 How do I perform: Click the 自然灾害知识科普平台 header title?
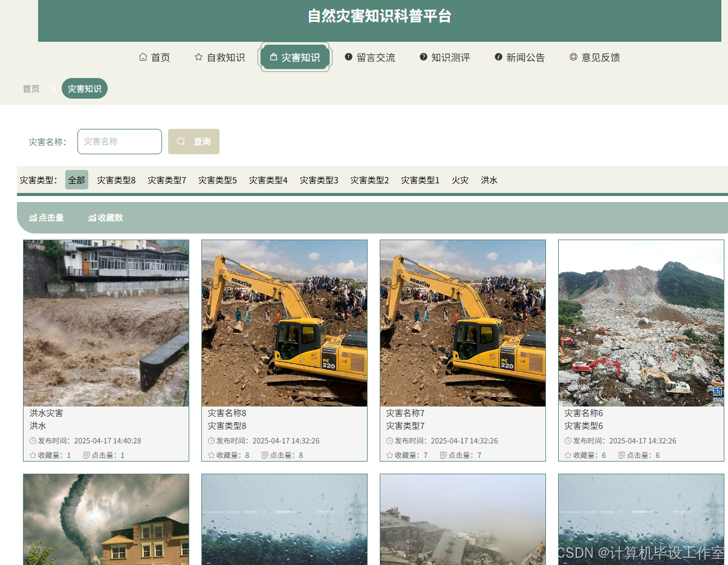coord(380,16)
